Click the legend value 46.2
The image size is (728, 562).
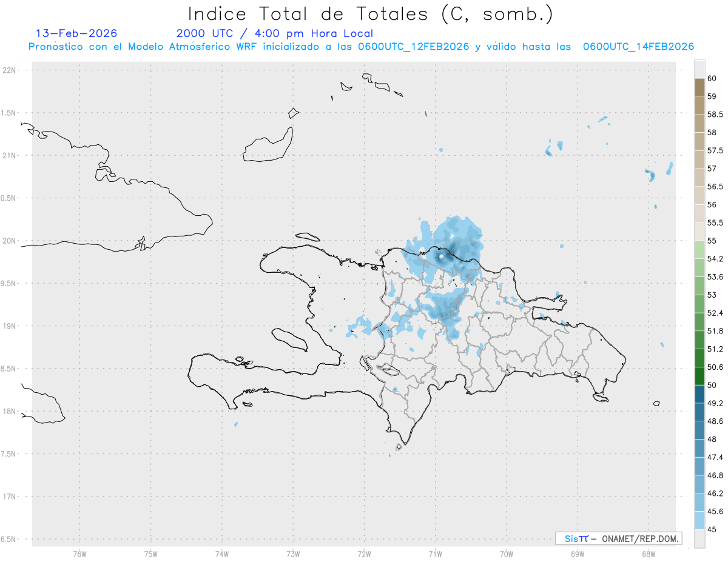[x=716, y=493]
